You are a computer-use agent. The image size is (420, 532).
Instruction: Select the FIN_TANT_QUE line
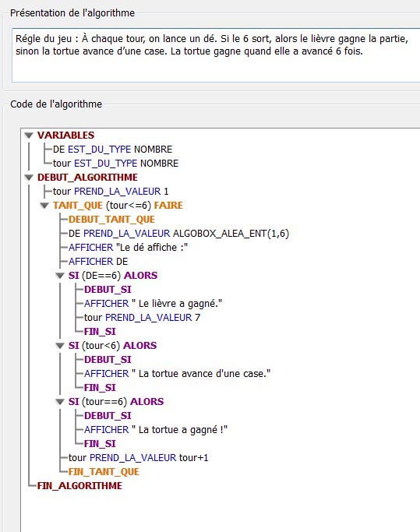click(104, 471)
